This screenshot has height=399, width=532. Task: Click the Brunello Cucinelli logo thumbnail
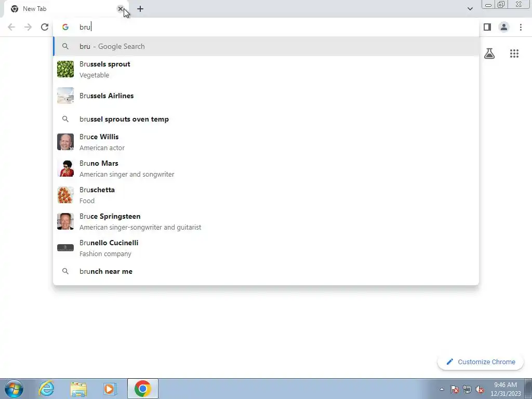click(x=65, y=248)
